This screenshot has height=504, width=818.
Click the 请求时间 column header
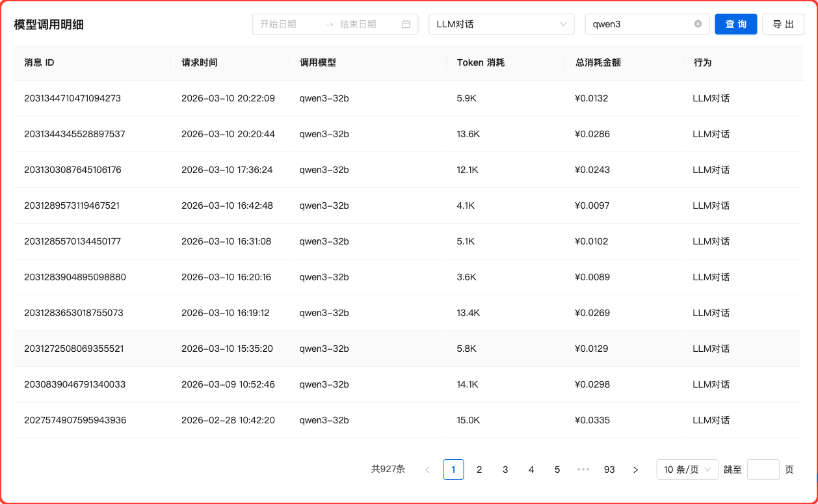pos(200,62)
